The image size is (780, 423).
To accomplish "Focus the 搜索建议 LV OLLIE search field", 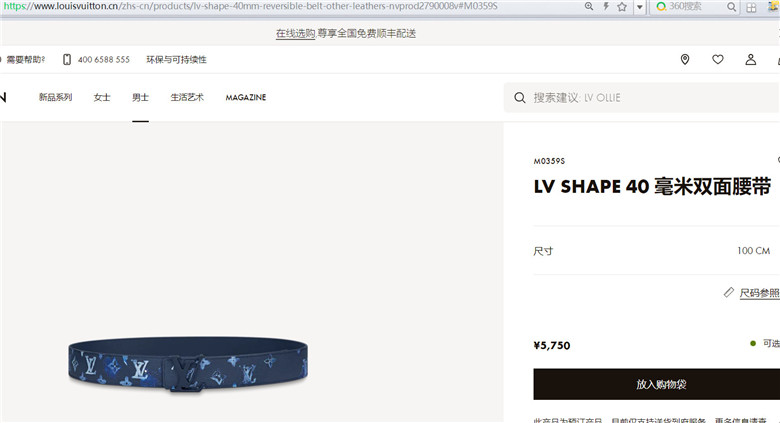I will click(642, 98).
